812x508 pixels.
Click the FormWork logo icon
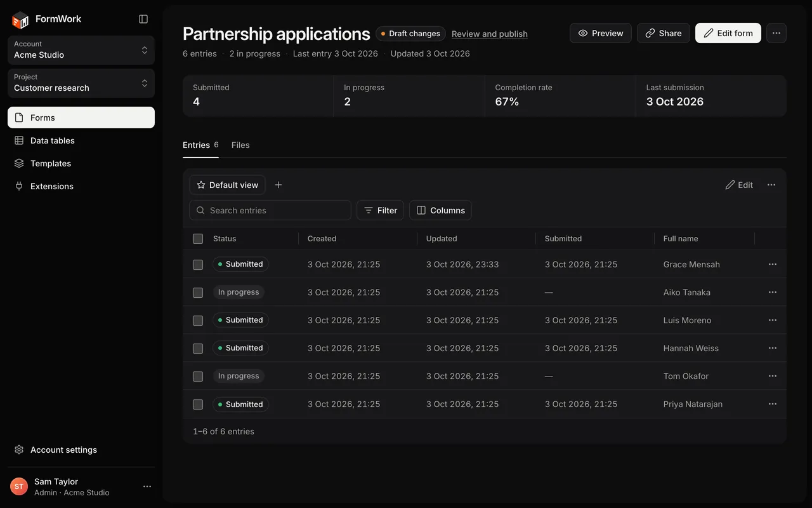pos(20,20)
